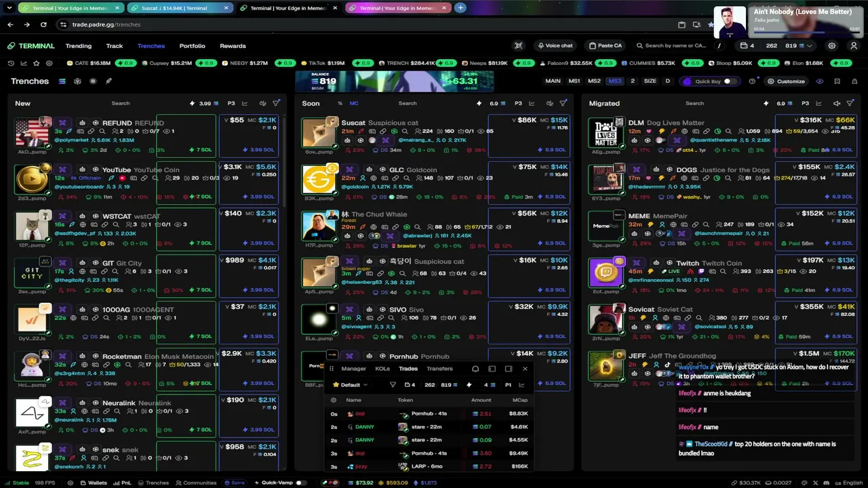Click the chart icon in Migrated column header
The image size is (868, 488).
(x=818, y=104)
